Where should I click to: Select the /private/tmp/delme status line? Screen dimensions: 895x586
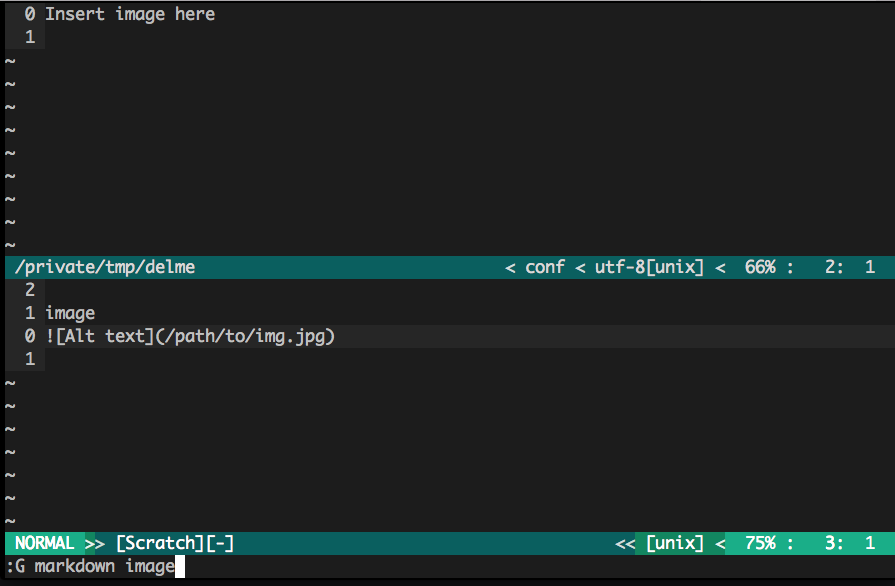click(x=450, y=267)
